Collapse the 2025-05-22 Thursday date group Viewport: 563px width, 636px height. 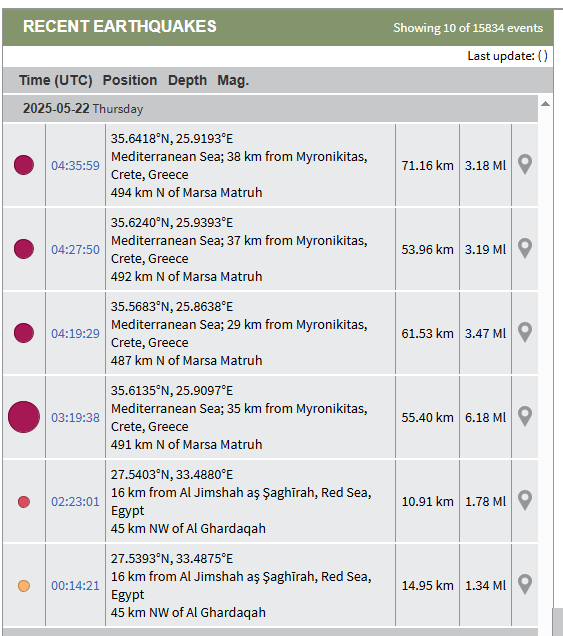pos(270,109)
